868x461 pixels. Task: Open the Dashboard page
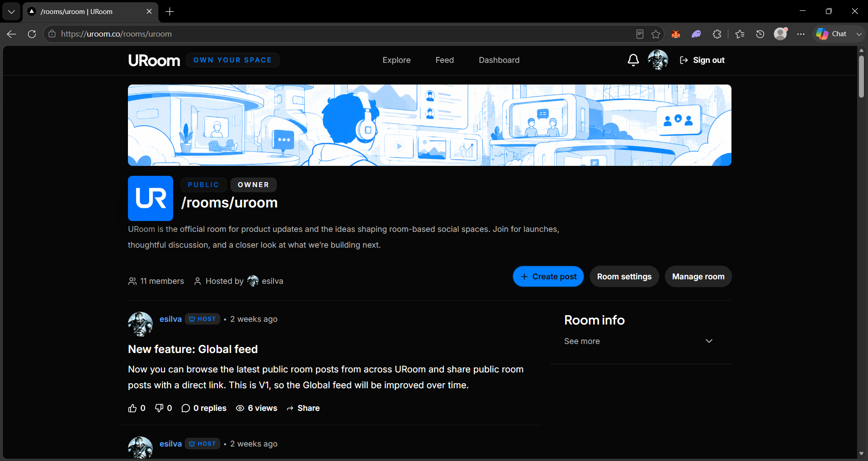(499, 60)
